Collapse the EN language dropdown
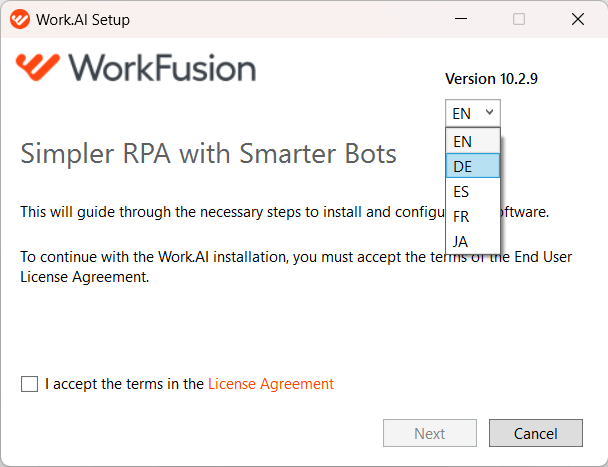Viewport: 608px width, 467px height. [x=473, y=113]
